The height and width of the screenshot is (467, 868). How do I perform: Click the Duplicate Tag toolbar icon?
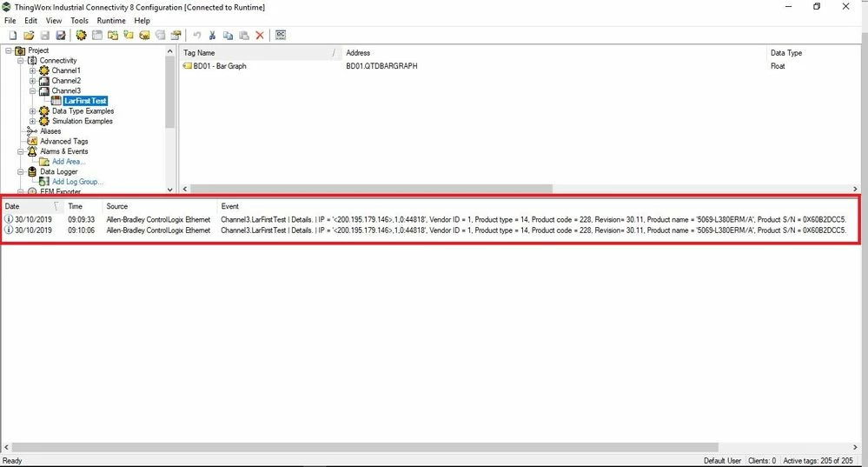click(161, 36)
